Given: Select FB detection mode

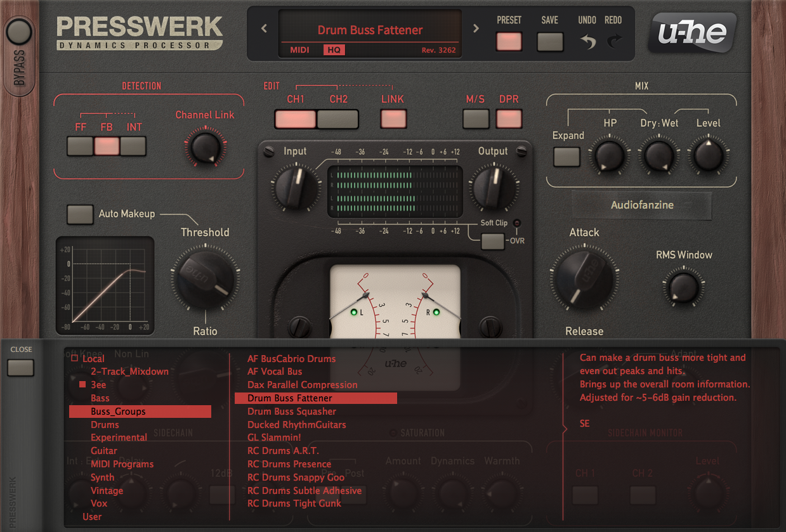Looking at the screenshot, I should click(x=107, y=146).
